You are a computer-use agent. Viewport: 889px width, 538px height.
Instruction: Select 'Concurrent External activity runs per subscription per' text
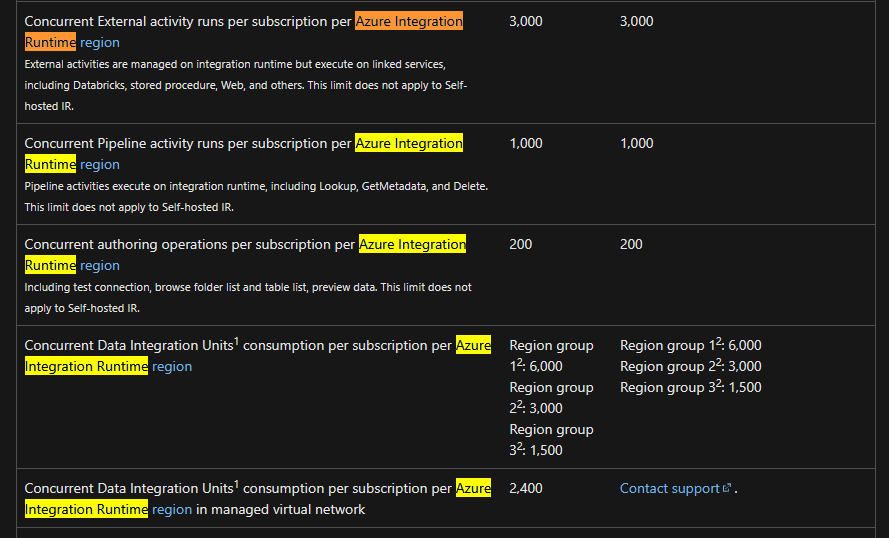pos(188,22)
